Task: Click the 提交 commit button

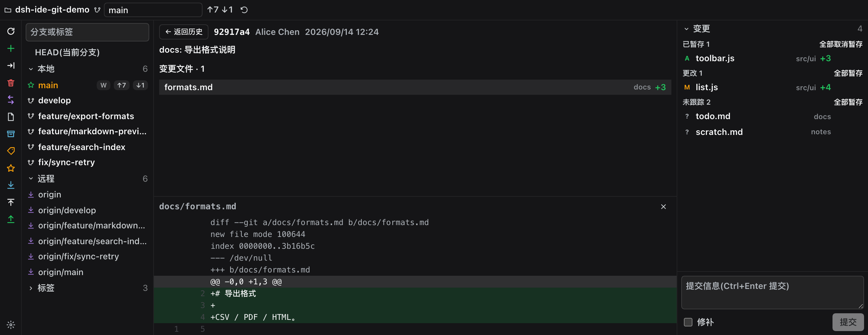Action: [848, 322]
